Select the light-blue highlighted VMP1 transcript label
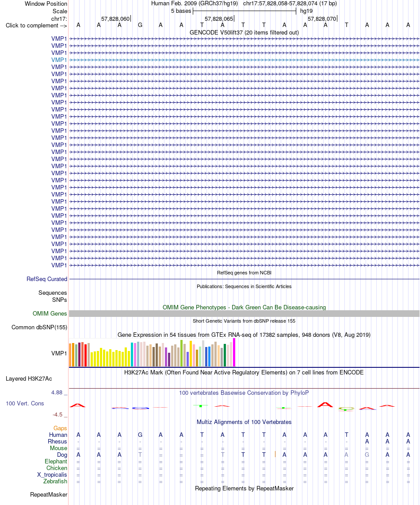The height and width of the screenshot is (505, 420). [x=59, y=60]
